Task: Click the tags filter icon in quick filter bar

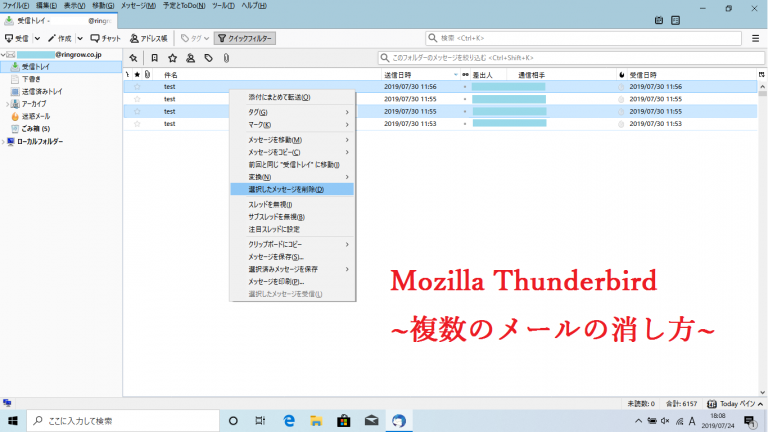Action: (208, 58)
